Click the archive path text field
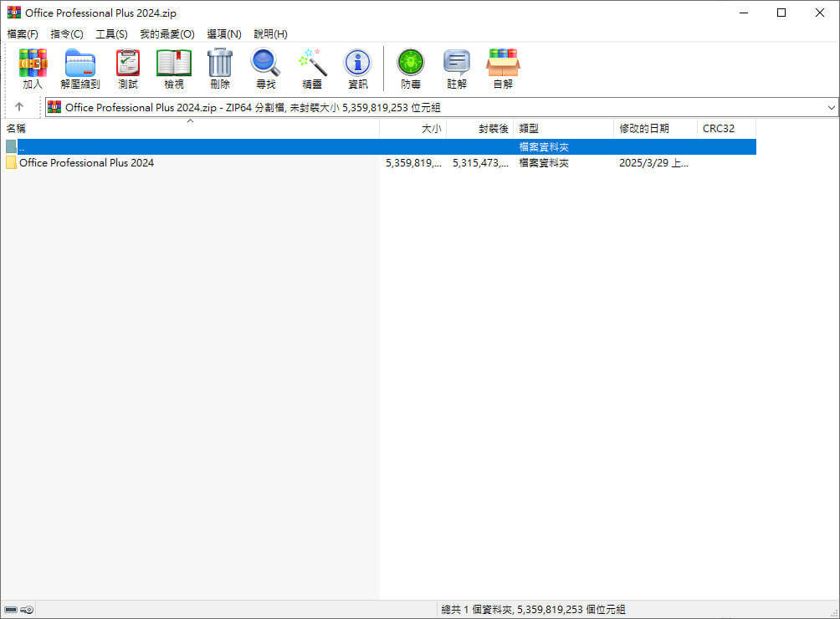This screenshot has width=840, height=619. [442, 107]
